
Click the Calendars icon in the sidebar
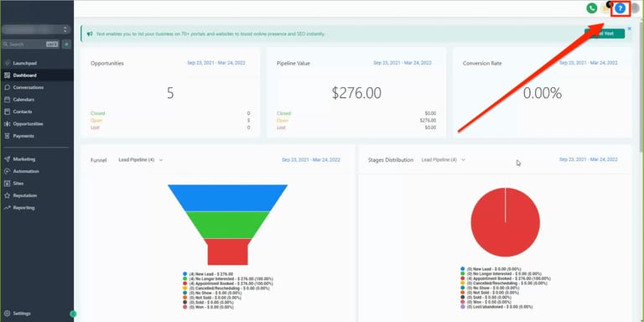pyautogui.click(x=7, y=100)
